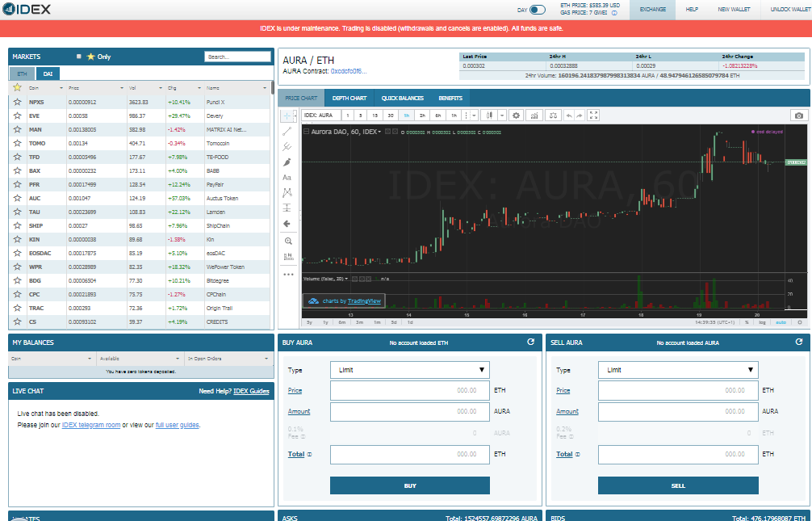Toggle log scale on chart
The width and height of the screenshot is (812, 521).
pos(762,322)
